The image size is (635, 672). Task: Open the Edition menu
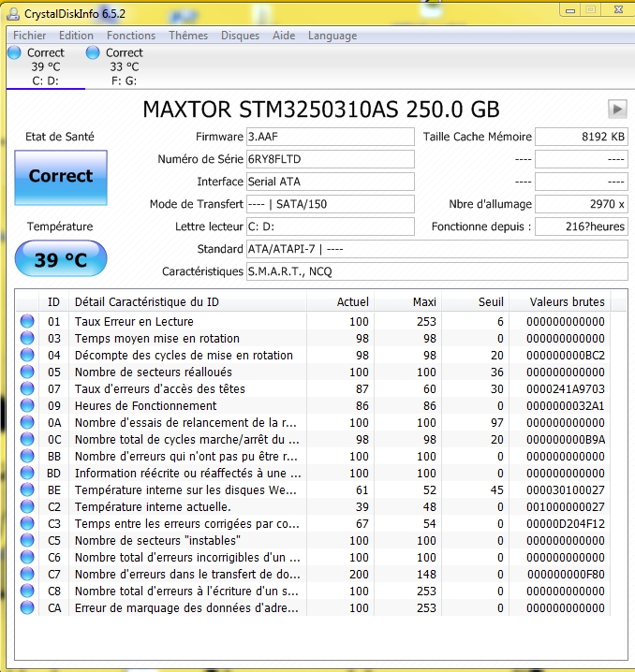[76, 36]
